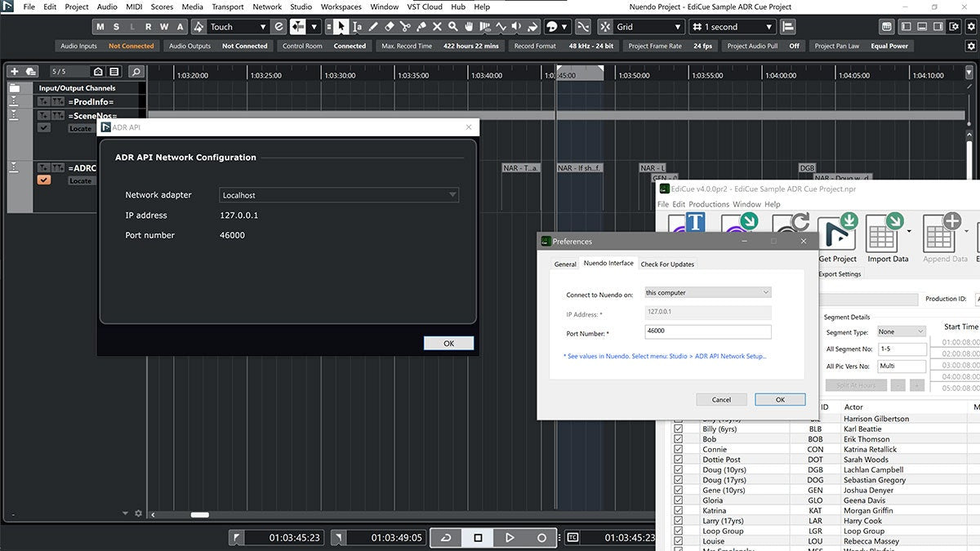Click Port Number field in Preferences
The image size is (980, 551).
click(x=707, y=331)
